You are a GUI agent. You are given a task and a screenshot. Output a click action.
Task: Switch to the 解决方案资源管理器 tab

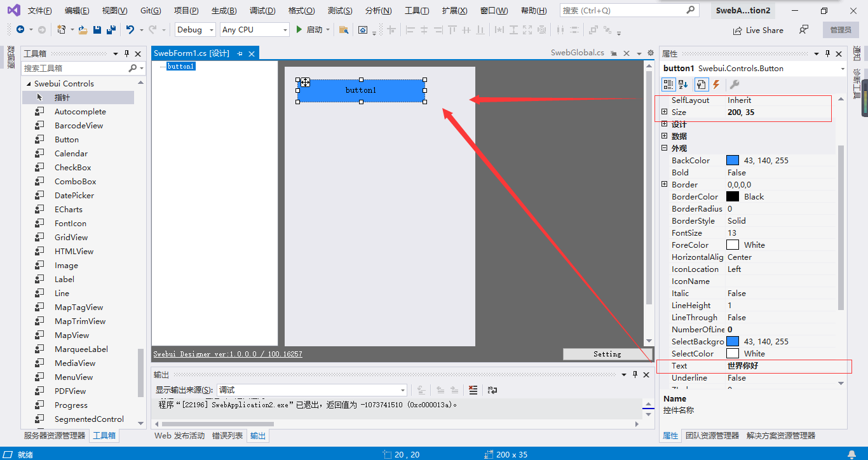coord(780,436)
